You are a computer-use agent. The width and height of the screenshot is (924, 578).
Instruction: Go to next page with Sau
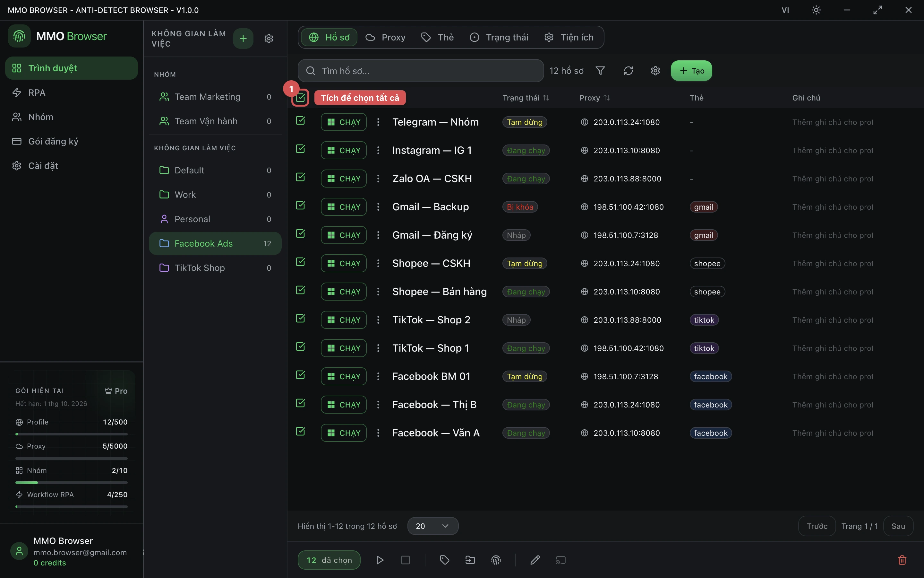[898, 526]
